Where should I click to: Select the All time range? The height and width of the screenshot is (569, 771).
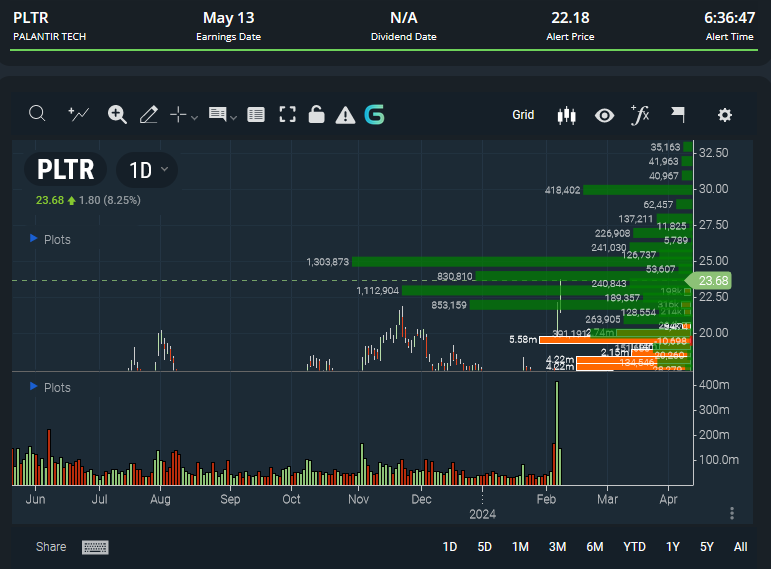click(741, 547)
